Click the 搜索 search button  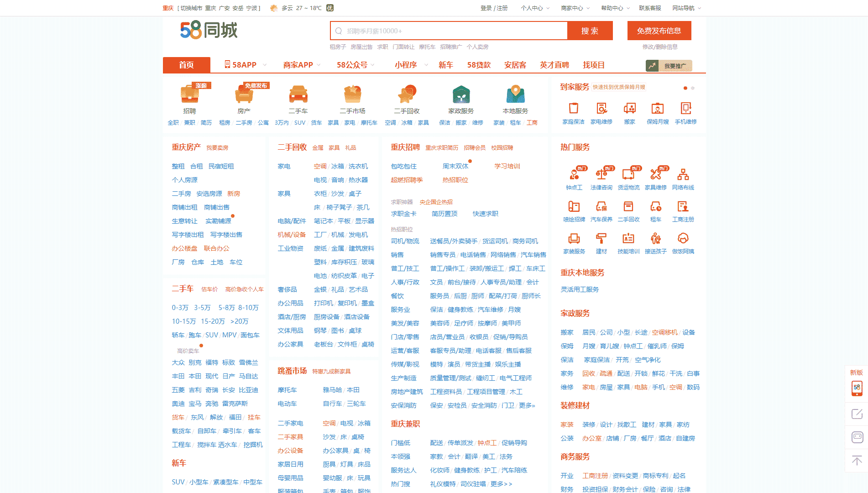590,31
